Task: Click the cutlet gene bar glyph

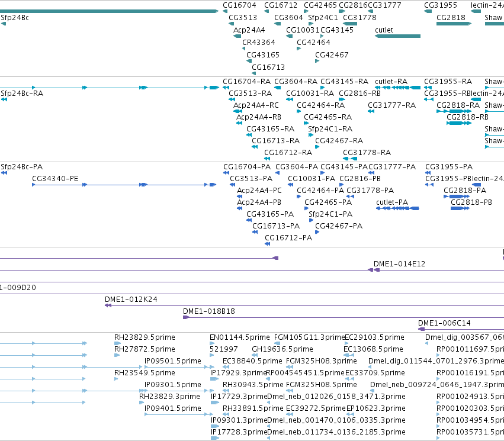Action: pos(397,36)
